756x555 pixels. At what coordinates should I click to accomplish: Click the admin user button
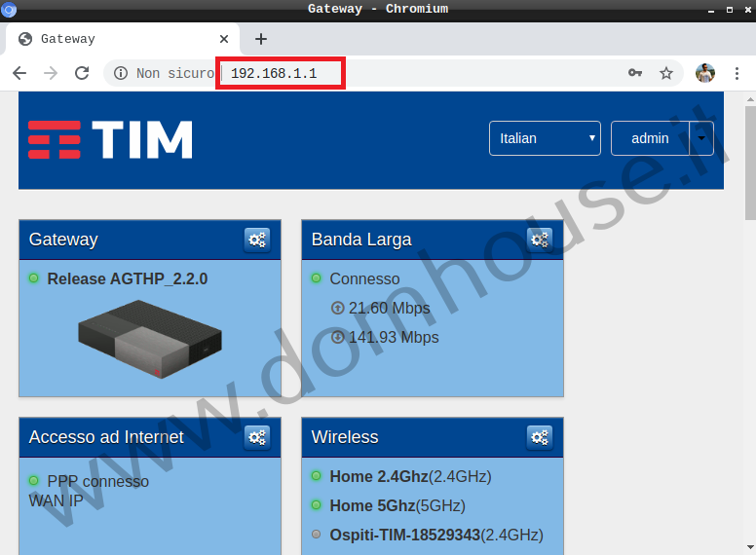click(650, 138)
